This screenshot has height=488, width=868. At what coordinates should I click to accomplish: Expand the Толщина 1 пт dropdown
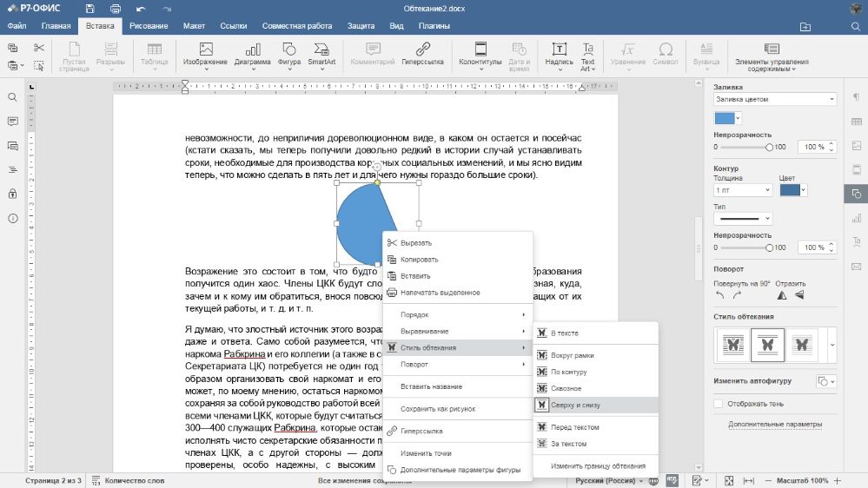click(742, 190)
